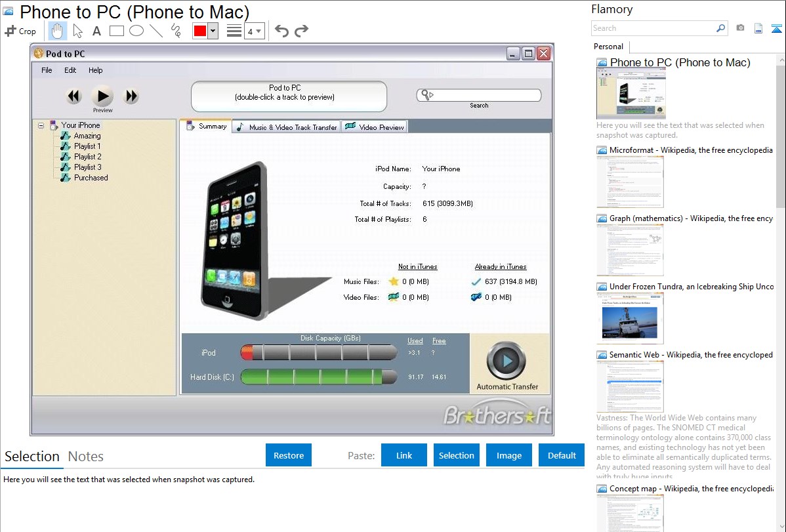Collapse the Your iPhone tree node
Viewport: 786px width, 532px height.
[x=41, y=125]
